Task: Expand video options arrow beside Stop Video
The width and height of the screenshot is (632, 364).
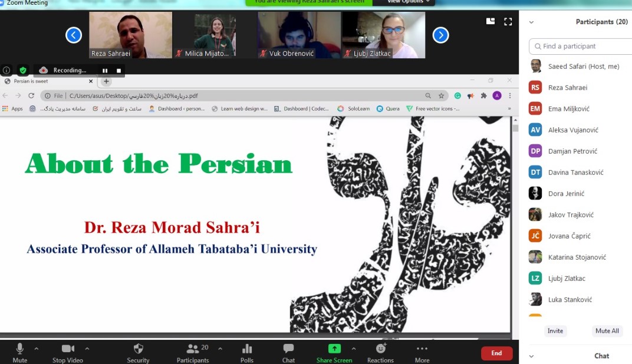Action: [x=87, y=348]
